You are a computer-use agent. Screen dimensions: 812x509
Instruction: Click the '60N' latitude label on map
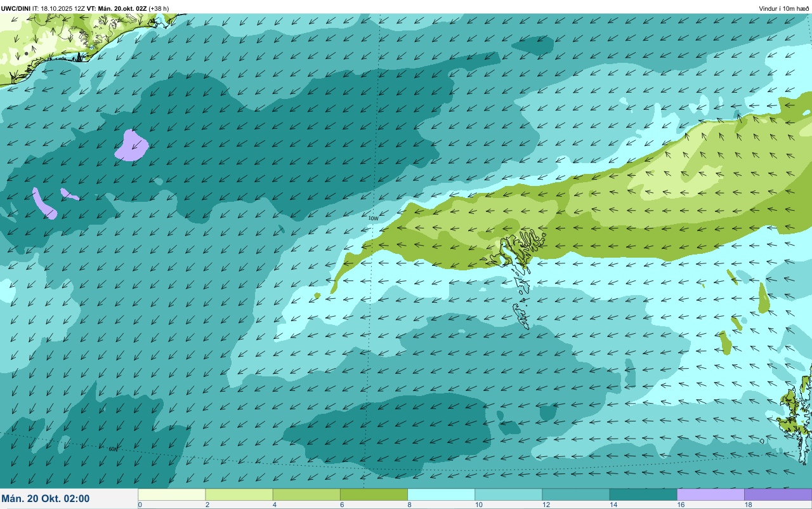113,449
